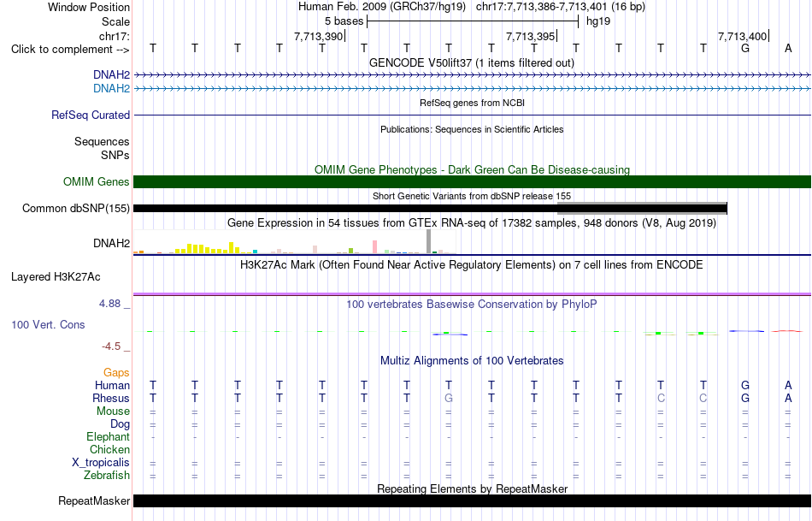Select the dark blue DNAH2 gene label
Screen dimensions: 812x521
[111, 75]
